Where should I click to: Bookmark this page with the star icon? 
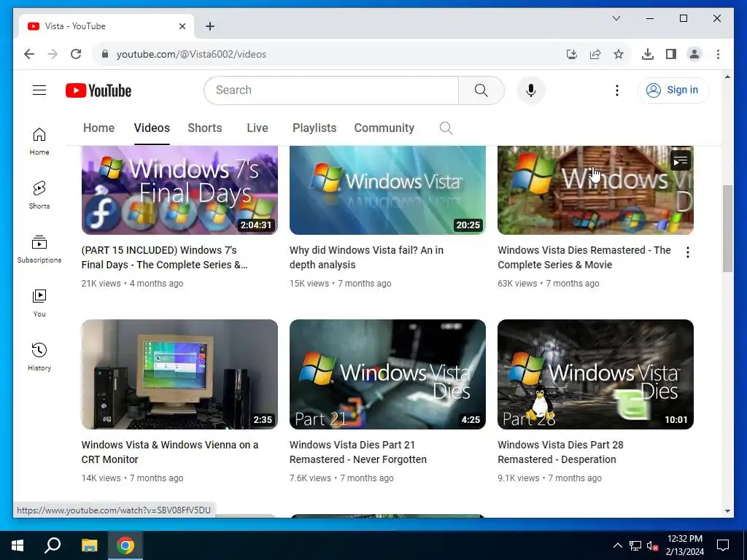[x=619, y=54]
